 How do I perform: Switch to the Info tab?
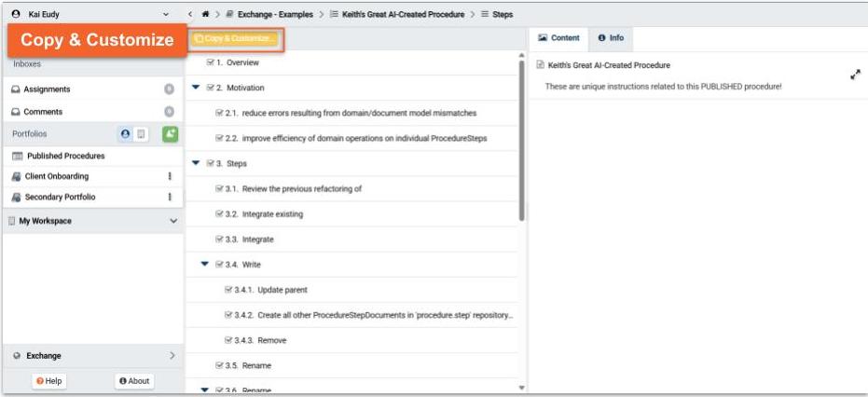pyautogui.click(x=611, y=38)
